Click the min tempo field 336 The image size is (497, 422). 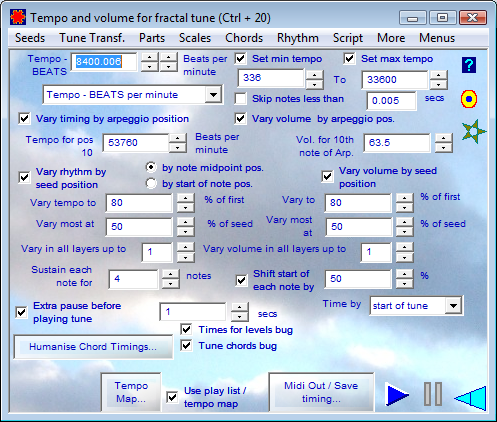coord(270,78)
